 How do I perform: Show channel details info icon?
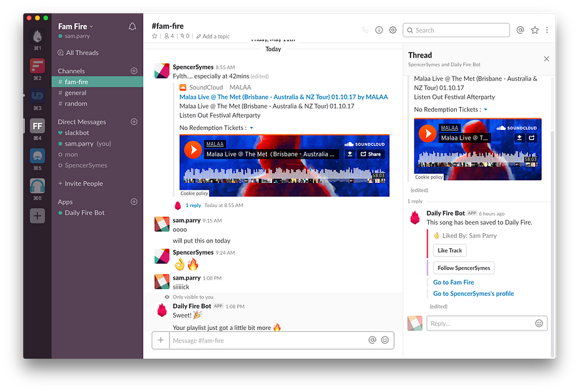(x=379, y=30)
